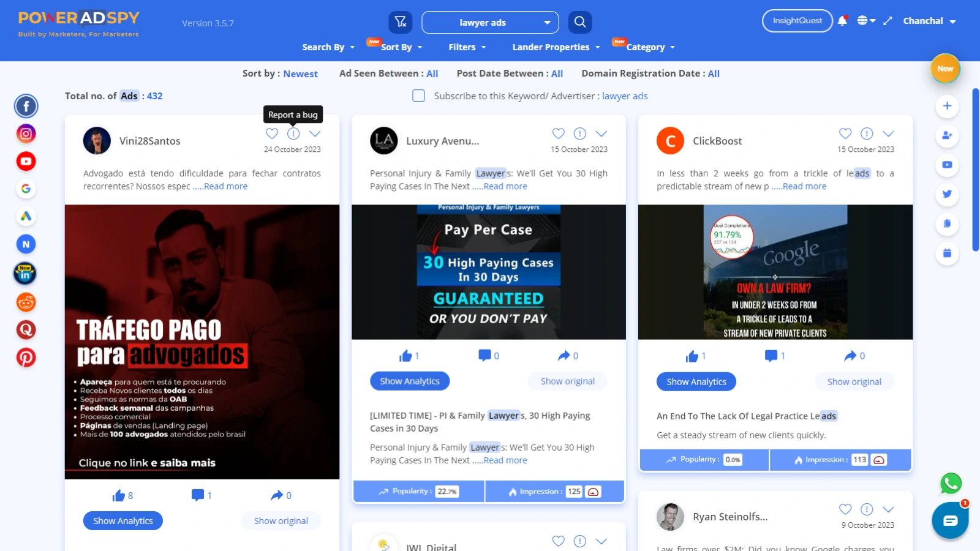The width and height of the screenshot is (980, 551).
Task: Favorite the Ryan Steinolfs ad heart
Action: coord(845,509)
